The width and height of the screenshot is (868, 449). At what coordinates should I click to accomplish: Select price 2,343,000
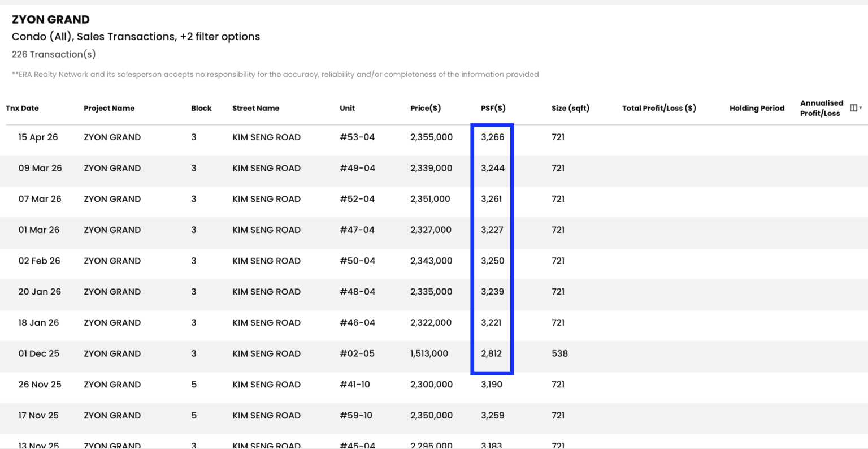(x=431, y=261)
